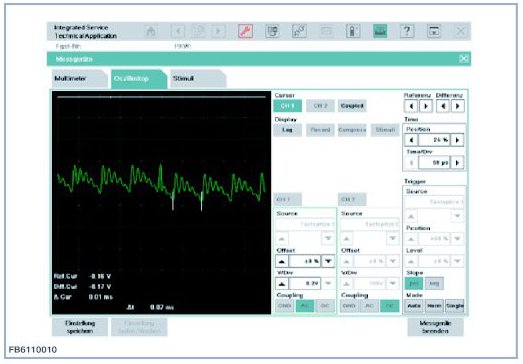Click Display Record button

[x=320, y=130]
